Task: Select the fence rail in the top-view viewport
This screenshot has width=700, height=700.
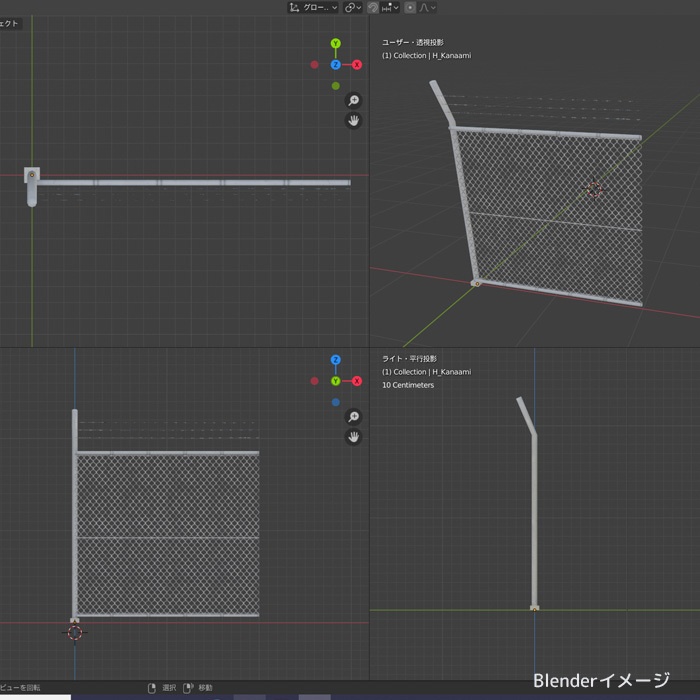Action: click(x=194, y=183)
